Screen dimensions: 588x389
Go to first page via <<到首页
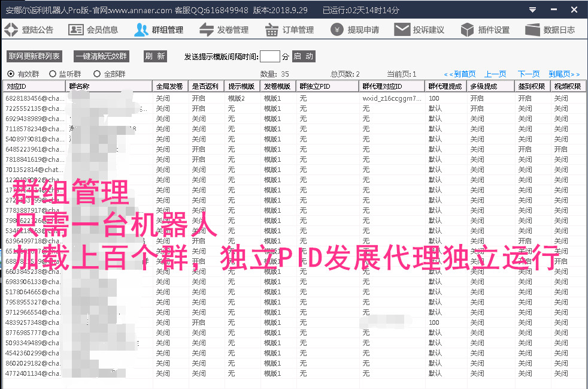point(460,74)
